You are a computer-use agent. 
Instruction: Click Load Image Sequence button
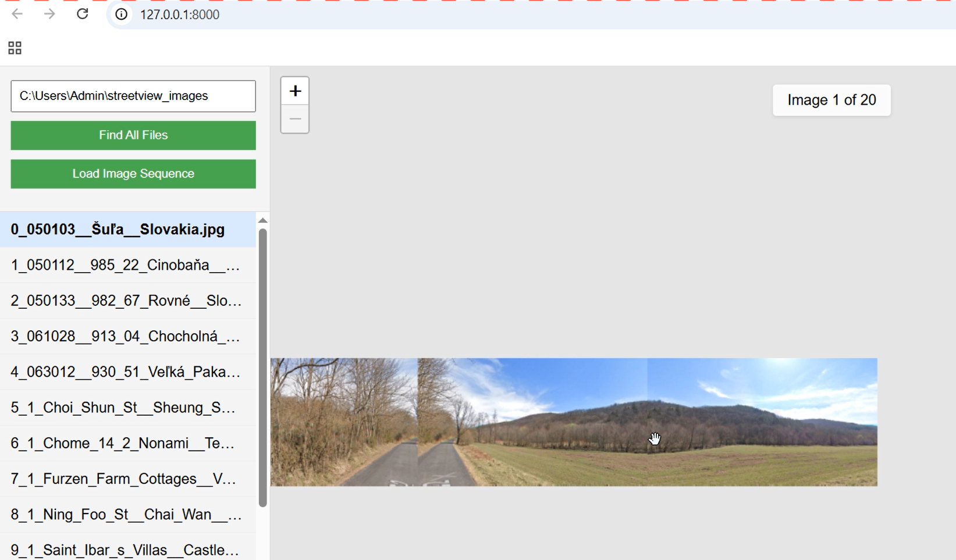133,174
